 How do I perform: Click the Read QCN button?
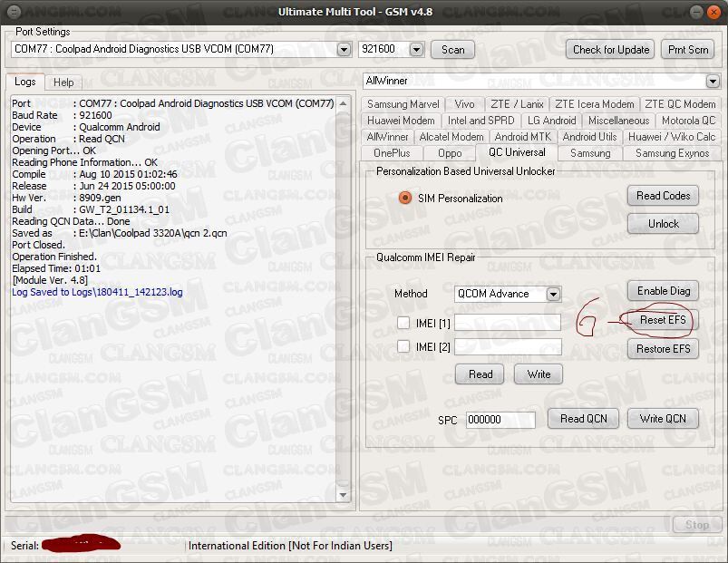point(583,419)
